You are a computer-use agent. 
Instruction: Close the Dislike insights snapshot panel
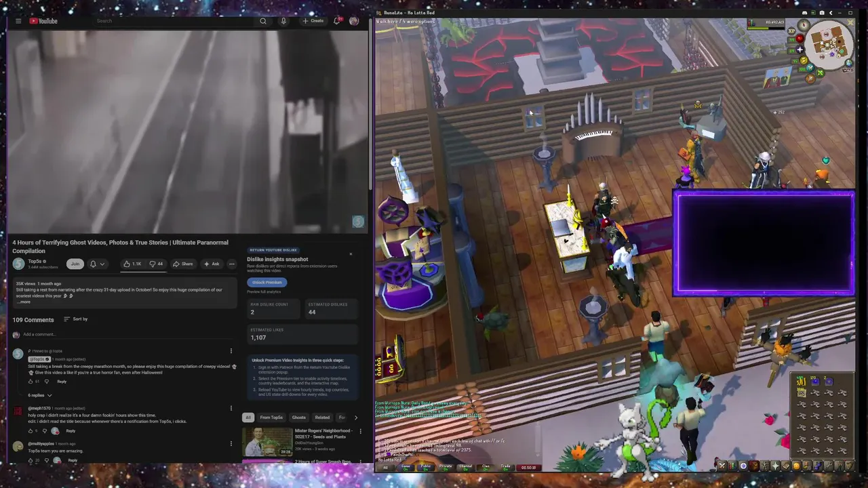tap(351, 254)
